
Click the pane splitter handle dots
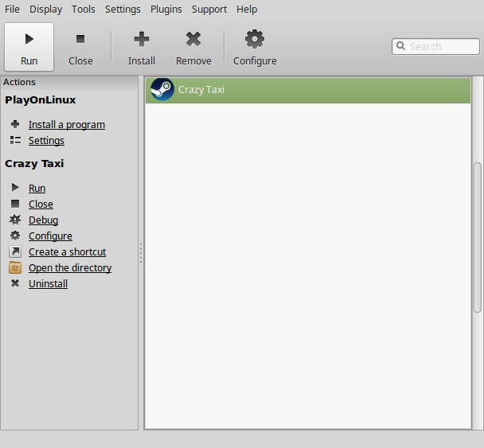tap(141, 253)
